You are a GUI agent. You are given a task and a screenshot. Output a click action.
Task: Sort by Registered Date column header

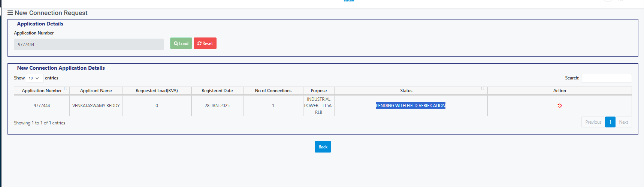tap(217, 91)
